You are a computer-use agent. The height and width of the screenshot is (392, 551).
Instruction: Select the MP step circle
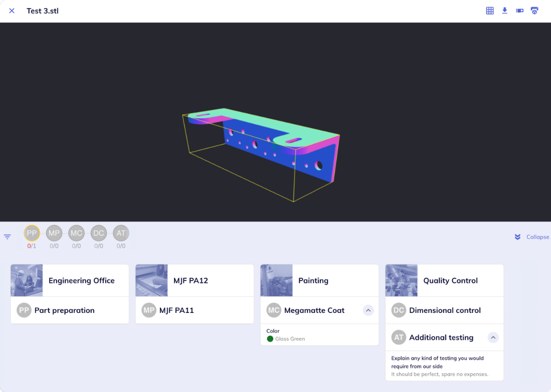point(54,233)
